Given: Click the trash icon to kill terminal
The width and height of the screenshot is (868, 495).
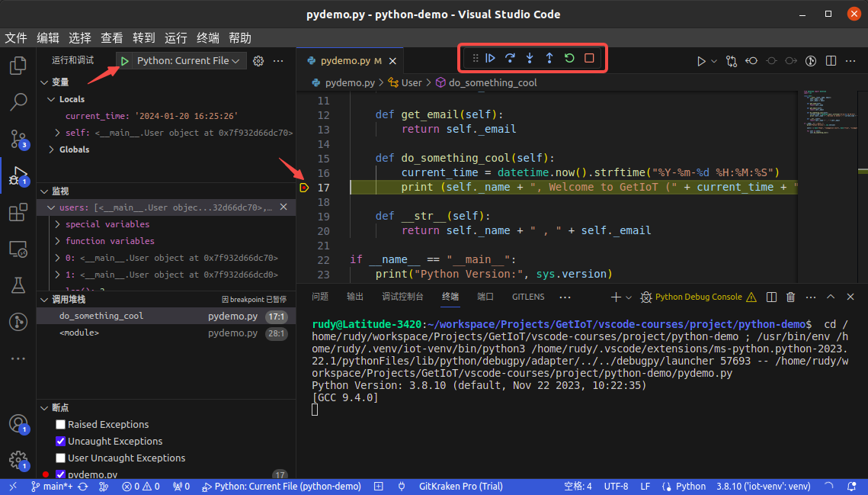Looking at the screenshot, I should [x=790, y=297].
